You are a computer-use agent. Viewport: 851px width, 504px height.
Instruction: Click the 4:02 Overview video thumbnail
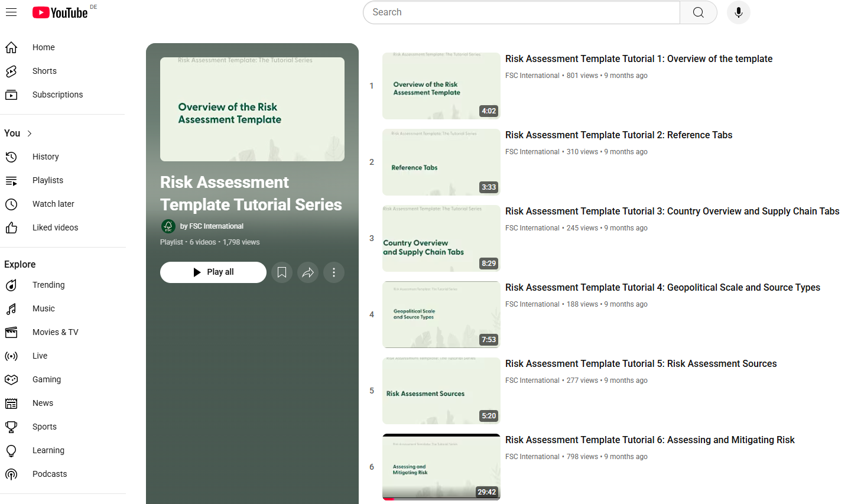[x=441, y=86]
